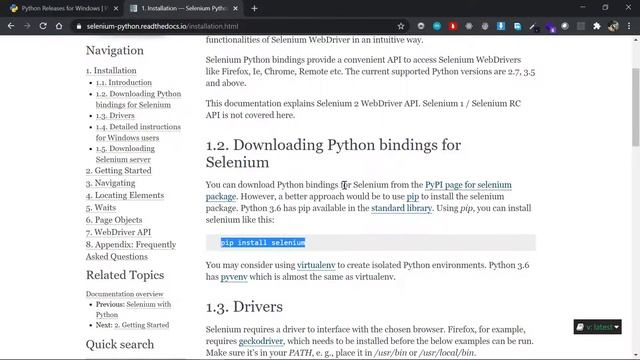This screenshot has height=360, width=640.
Task: Click the 1.3. Drivers heading
Action: pyautogui.click(x=244, y=307)
